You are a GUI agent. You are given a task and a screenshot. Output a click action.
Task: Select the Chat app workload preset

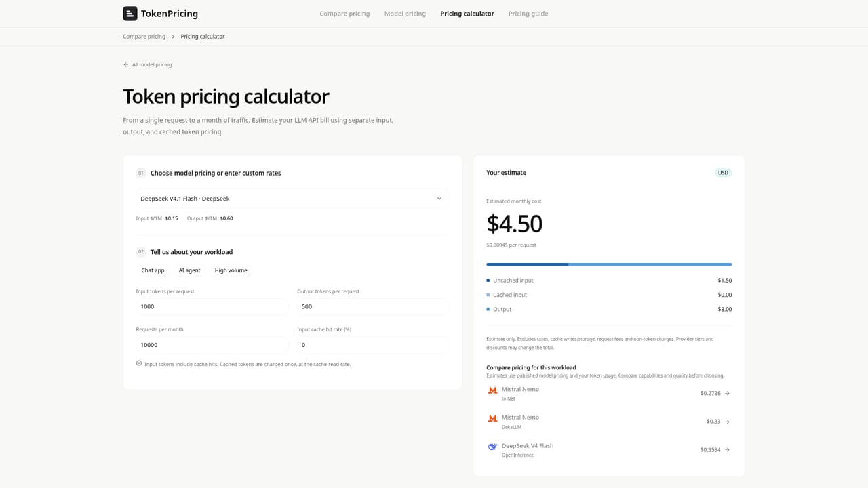(x=153, y=270)
